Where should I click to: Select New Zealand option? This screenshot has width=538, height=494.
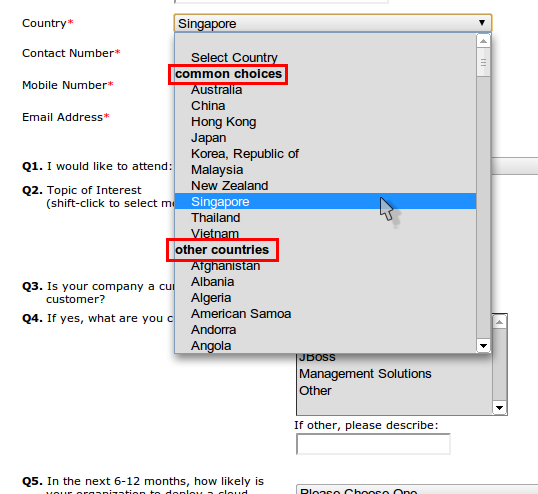tap(325, 186)
